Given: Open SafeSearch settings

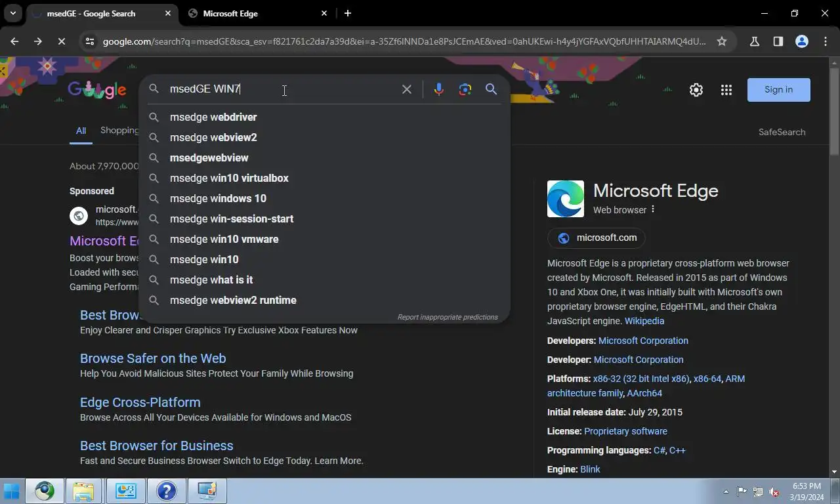Looking at the screenshot, I should point(782,132).
